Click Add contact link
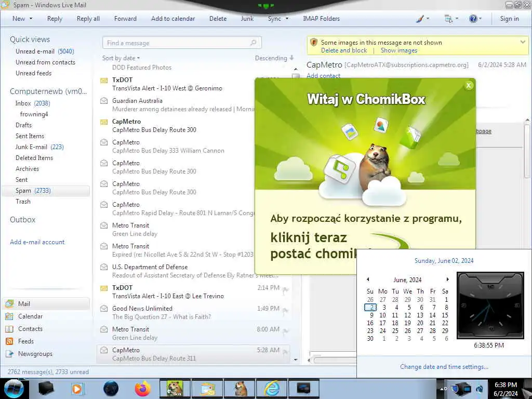Viewport: 532px width, 399px height. [323, 76]
